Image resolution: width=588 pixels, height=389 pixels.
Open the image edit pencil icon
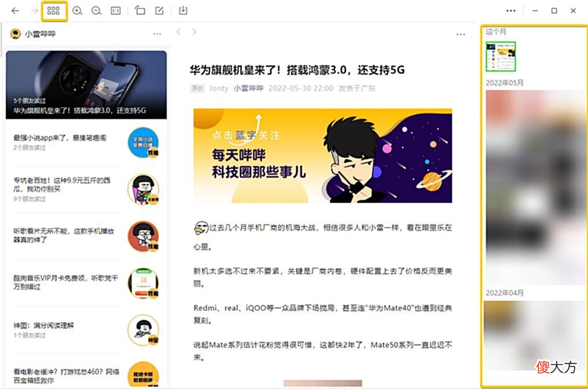click(159, 10)
